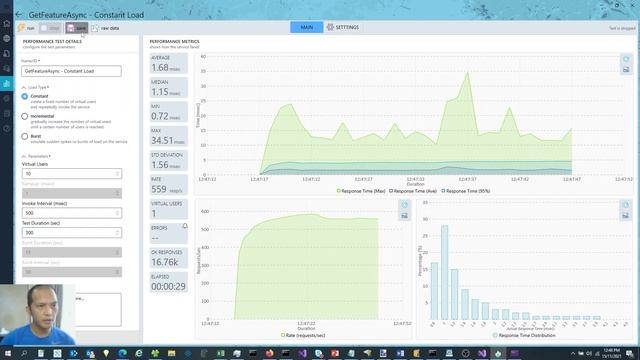Viewport: 640px width, 360px height.
Task: Click the MAX 34.51 metric tile
Action: click(169, 136)
